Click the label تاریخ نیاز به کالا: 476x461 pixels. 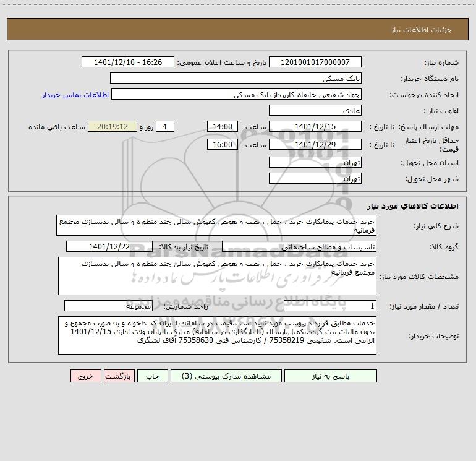click(184, 247)
